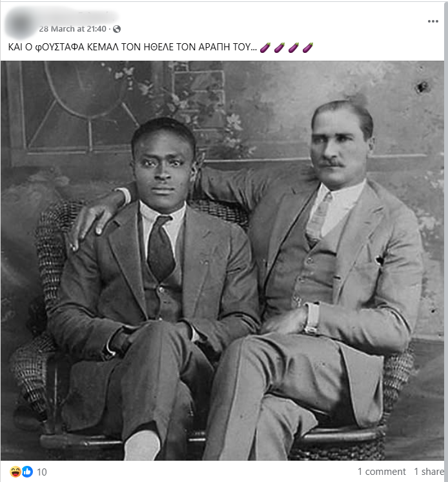Click the globe public audience icon
448x482 pixels.
point(117,29)
